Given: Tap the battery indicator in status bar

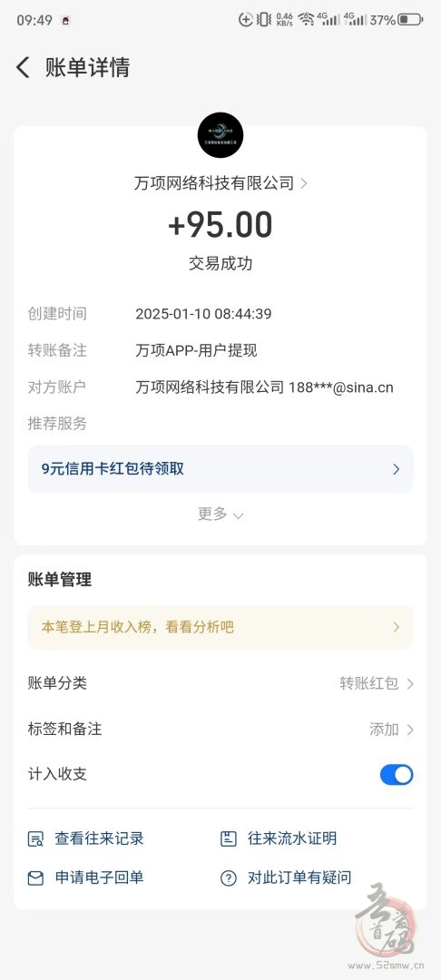Looking at the screenshot, I should [x=411, y=19].
